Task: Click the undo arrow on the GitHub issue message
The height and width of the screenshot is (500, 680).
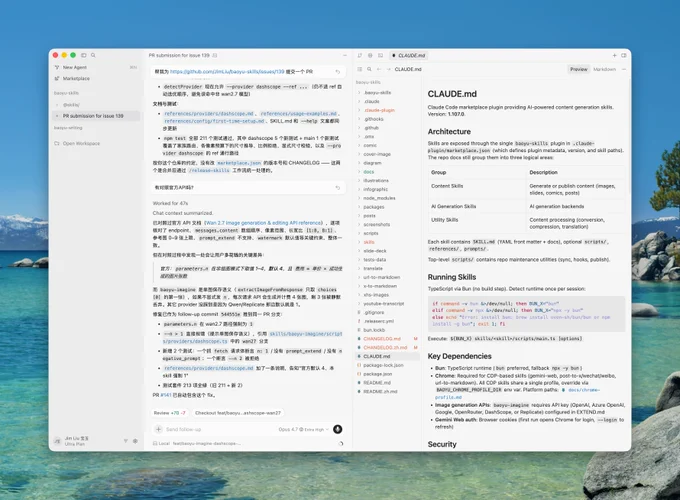Action: click(338, 72)
